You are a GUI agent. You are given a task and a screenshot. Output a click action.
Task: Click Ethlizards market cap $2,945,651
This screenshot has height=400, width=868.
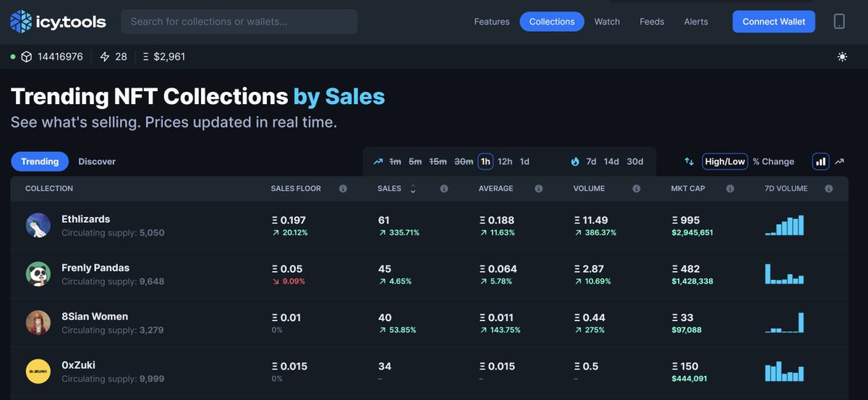(x=692, y=233)
